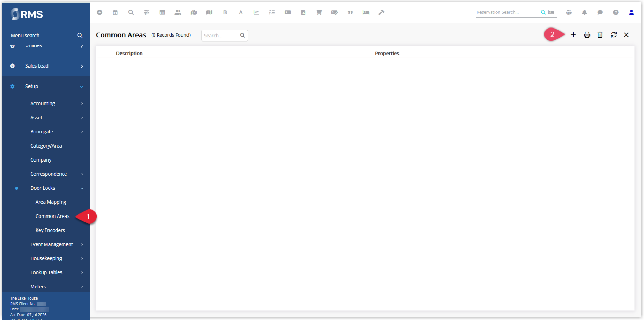Open the guests people icon
Viewport: 644px width, 320px height.
(x=178, y=12)
